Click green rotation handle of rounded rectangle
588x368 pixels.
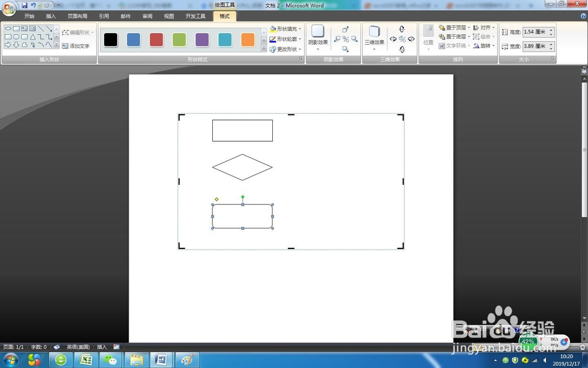click(x=243, y=197)
